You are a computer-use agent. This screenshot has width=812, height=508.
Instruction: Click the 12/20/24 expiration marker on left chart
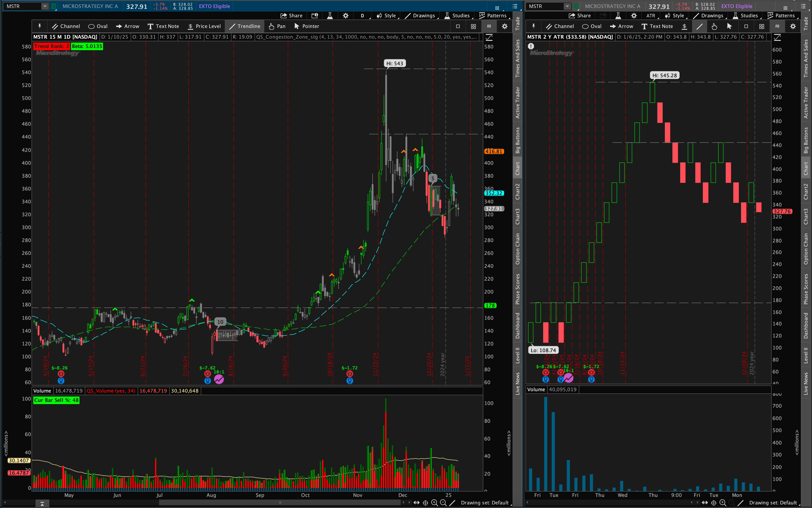(x=429, y=365)
